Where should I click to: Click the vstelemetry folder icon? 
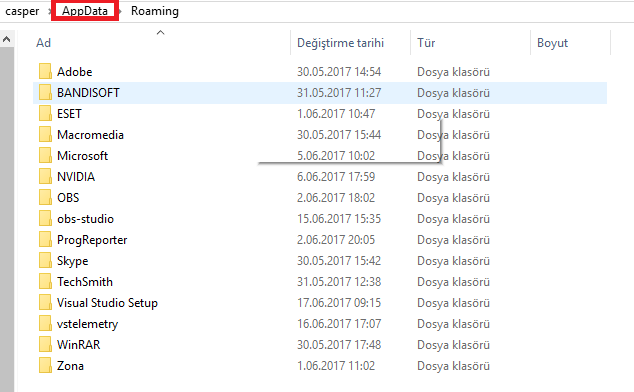click(45, 324)
